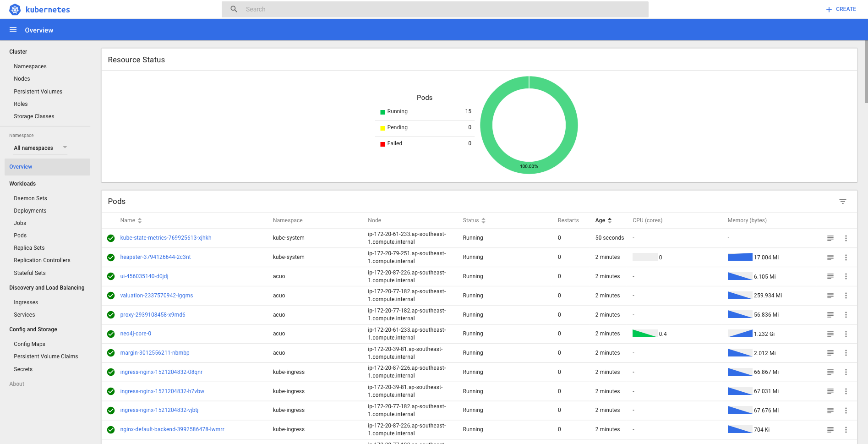View logs for margin-3012556211-nbmbp pod

click(830, 353)
